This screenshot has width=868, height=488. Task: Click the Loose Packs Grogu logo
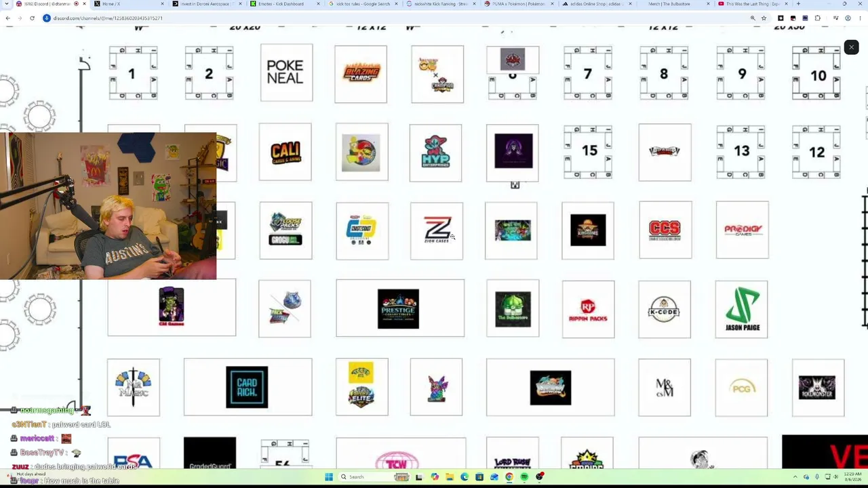285,230
